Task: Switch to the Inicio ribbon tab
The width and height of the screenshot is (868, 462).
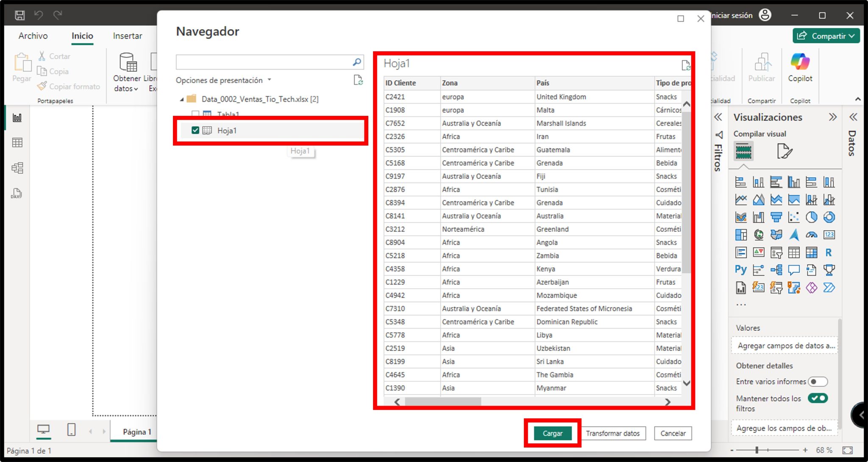Action: pos(82,36)
